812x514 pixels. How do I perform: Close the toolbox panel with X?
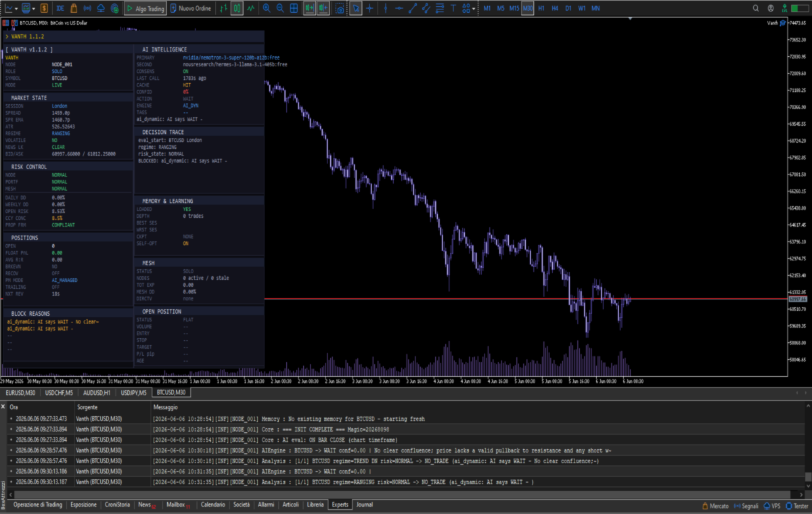pyautogui.click(x=3, y=408)
